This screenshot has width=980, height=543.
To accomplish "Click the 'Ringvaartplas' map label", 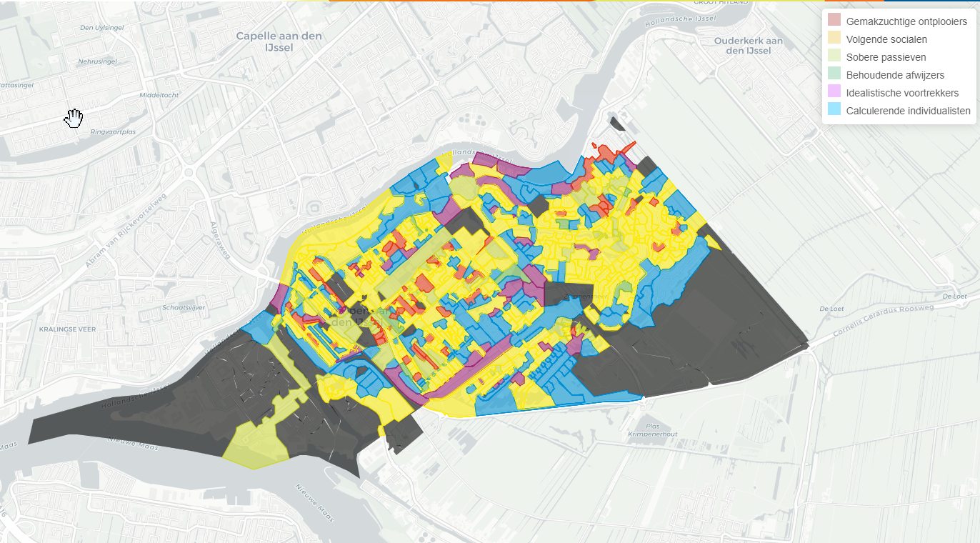I will pos(113,132).
